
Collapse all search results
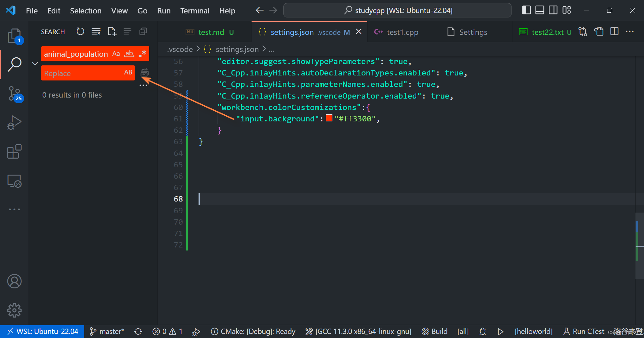coord(143,32)
